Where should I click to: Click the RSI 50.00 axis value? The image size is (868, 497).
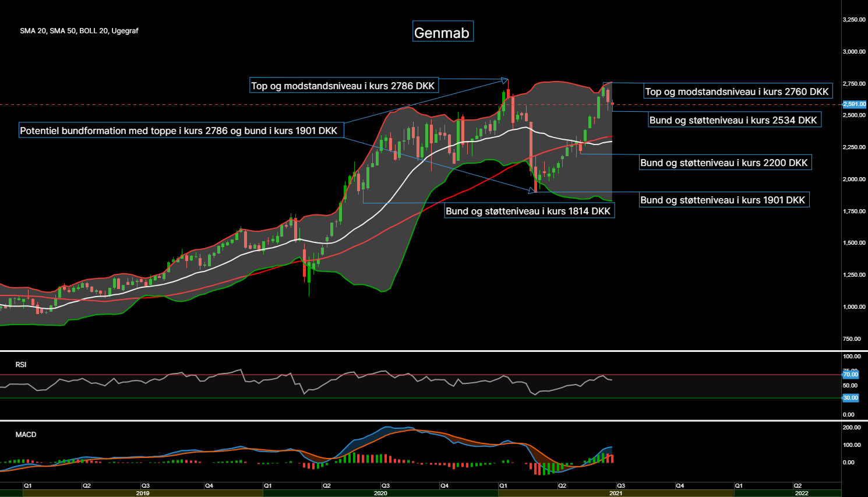pyautogui.click(x=850, y=386)
